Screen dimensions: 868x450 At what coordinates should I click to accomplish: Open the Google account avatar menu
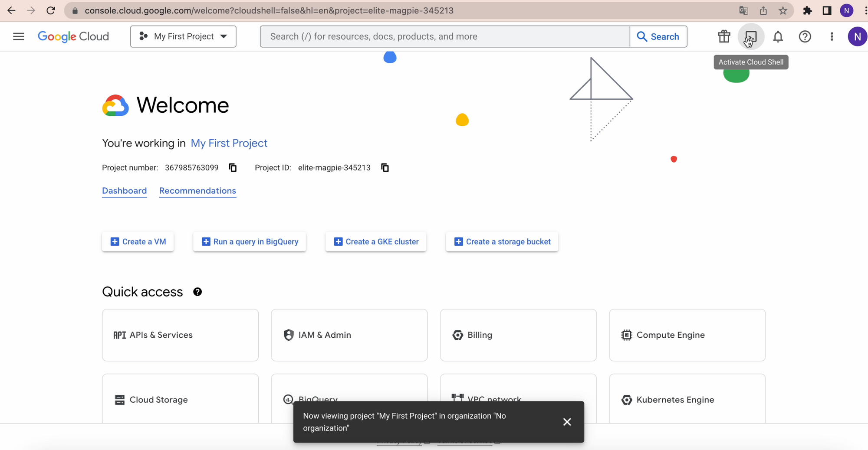(x=857, y=36)
